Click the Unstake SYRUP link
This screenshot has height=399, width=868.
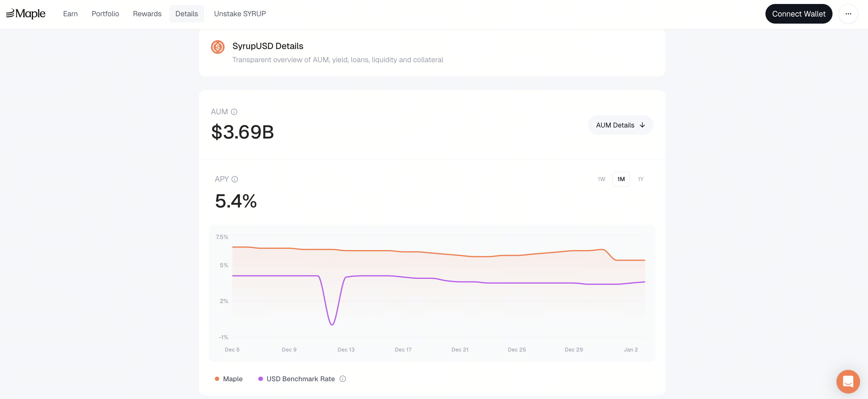pos(240,14)
